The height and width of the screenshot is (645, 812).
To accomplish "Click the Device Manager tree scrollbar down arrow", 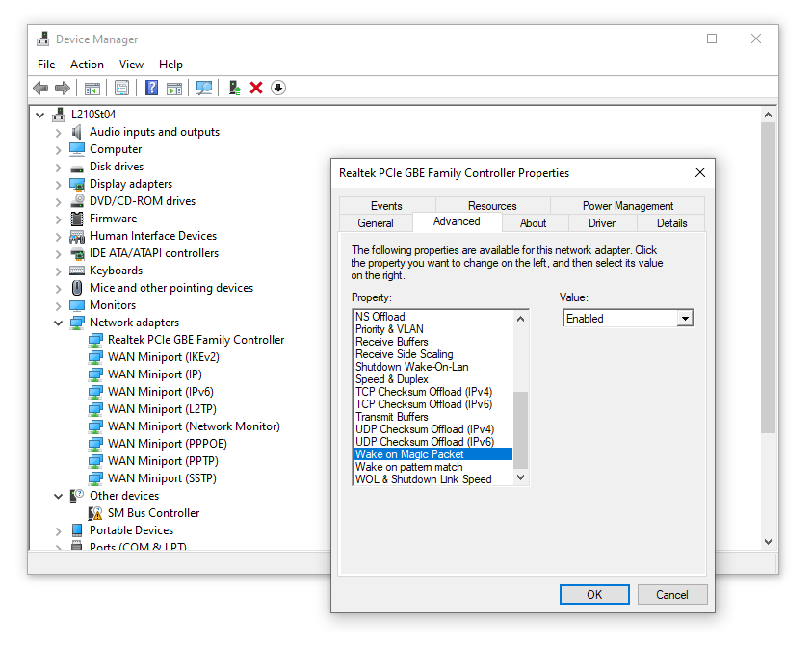I will 769,541.
